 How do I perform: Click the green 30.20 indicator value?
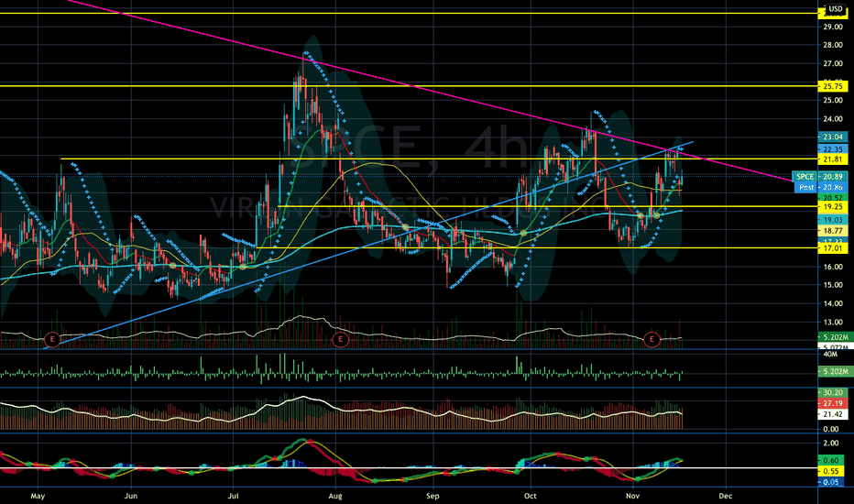click(833, 392)
